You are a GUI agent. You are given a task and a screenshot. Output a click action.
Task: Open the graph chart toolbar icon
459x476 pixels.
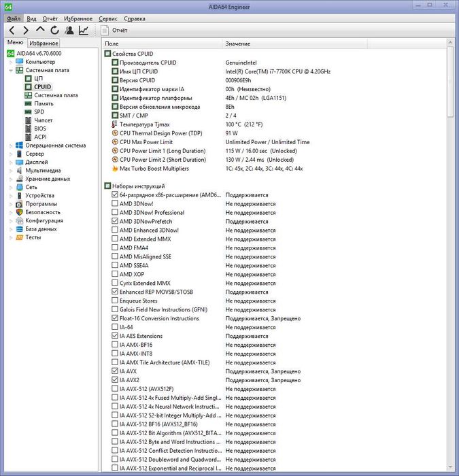[x=84, y=31]
